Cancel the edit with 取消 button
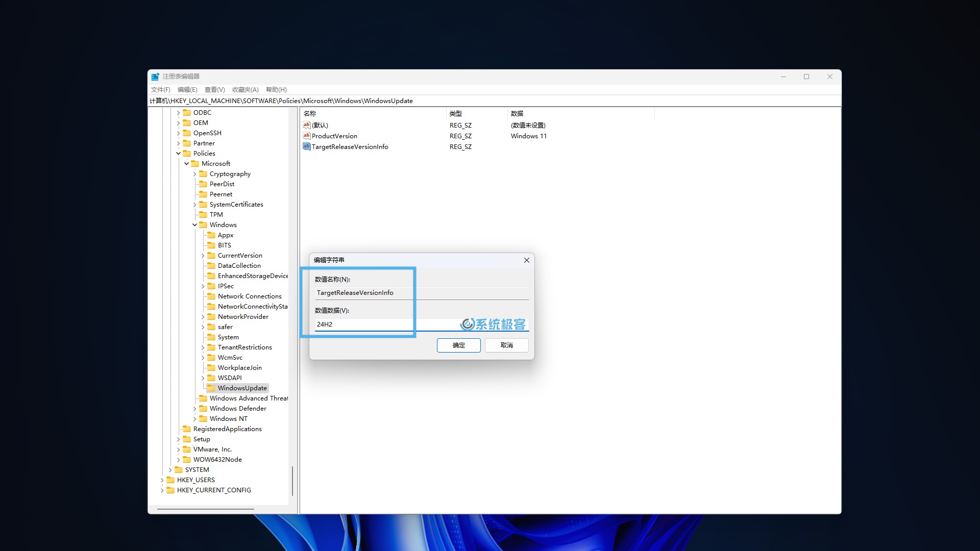 tap(506, 345)
